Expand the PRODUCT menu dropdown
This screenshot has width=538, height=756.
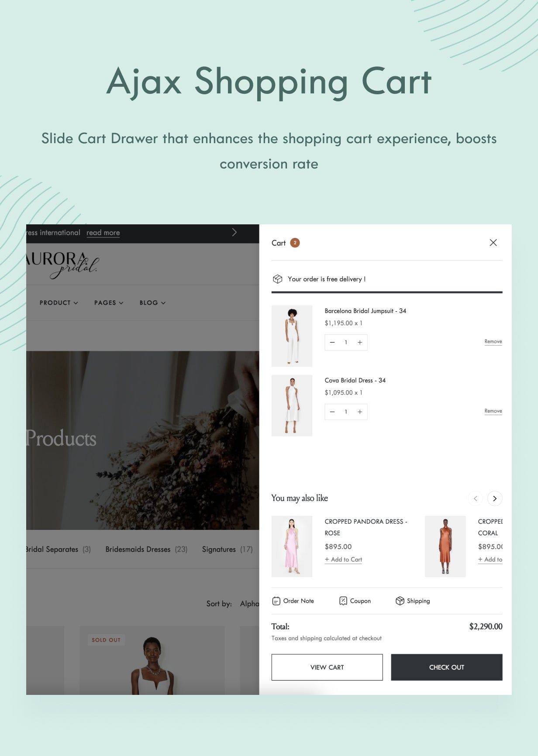(59, 303)
